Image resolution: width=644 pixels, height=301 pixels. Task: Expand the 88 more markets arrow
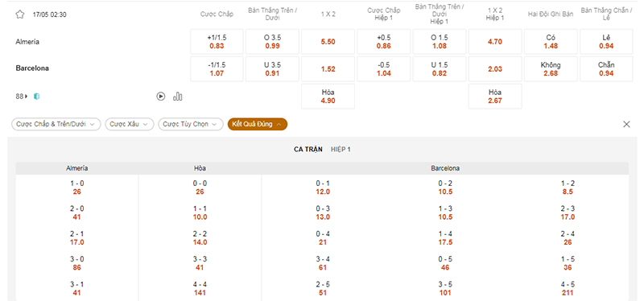pyautogui.click(x=27, y=97)
